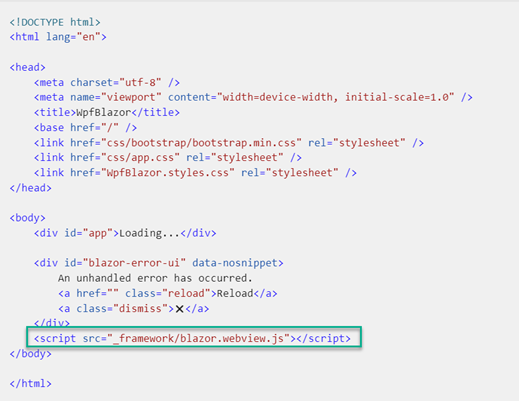Click the Loading... text in app div
This screenshot has width=519, height=401.
tap(150, 233)
